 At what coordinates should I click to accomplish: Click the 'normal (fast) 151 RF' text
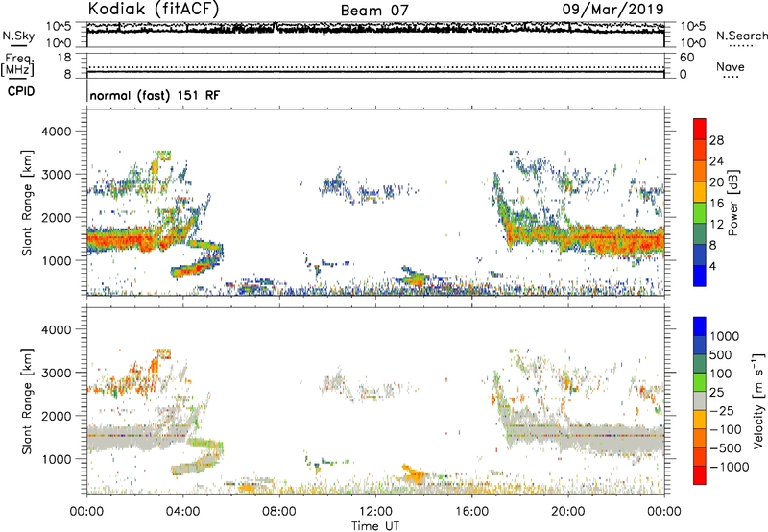[x=155, y=95]
